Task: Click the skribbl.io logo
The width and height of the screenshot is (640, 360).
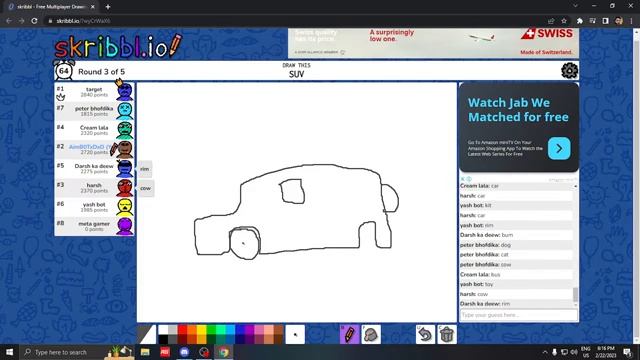Action: (x=118, y=46)
